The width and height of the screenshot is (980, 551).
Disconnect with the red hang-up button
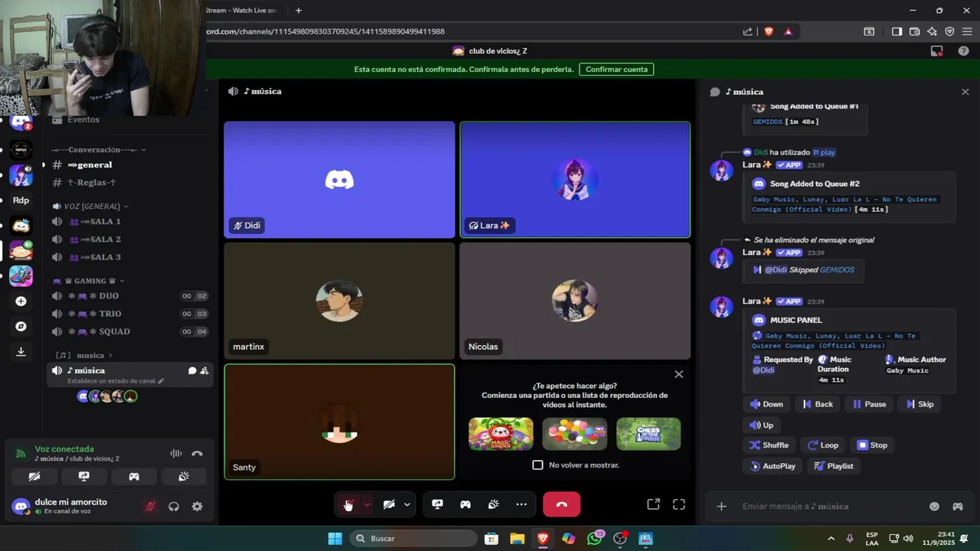(561, 504)
